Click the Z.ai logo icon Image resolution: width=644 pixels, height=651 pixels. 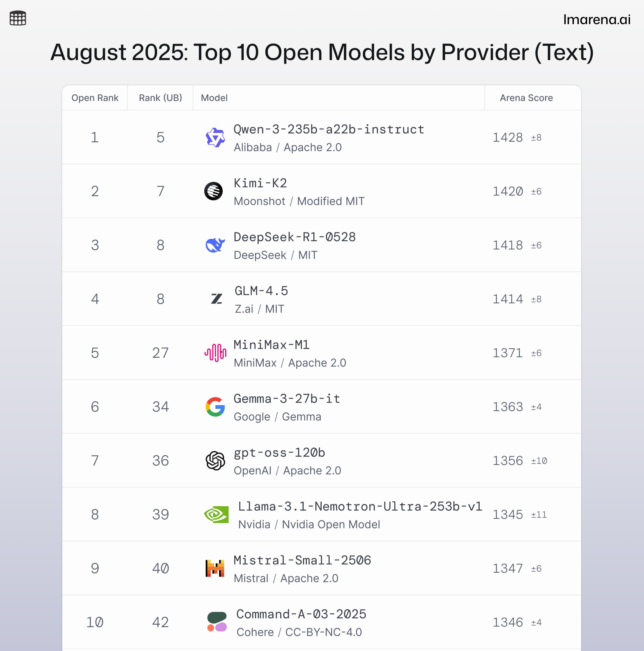(217, 299)
